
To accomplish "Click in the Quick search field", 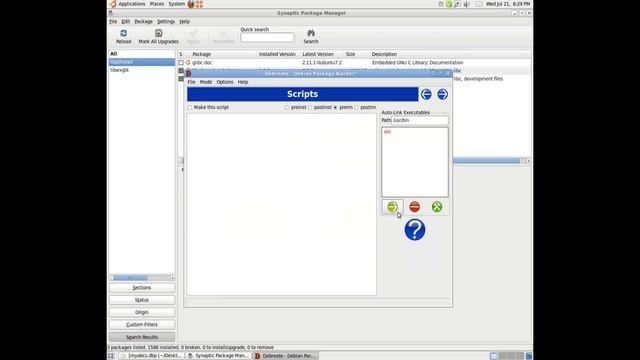I will (x=267, y=38).
